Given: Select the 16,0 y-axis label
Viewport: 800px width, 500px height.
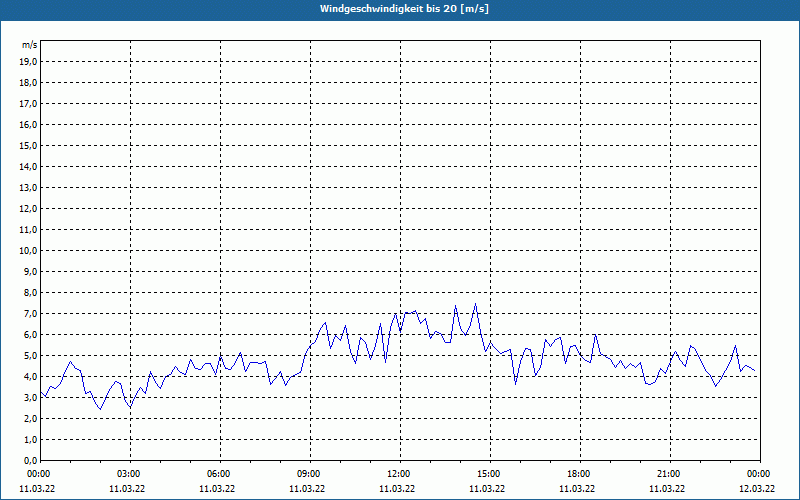Looking at the screenshot, I should (28, 124).
